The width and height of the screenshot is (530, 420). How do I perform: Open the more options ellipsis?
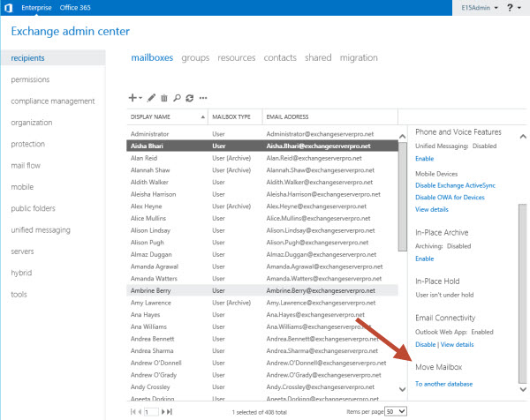(x=203, y=98)
